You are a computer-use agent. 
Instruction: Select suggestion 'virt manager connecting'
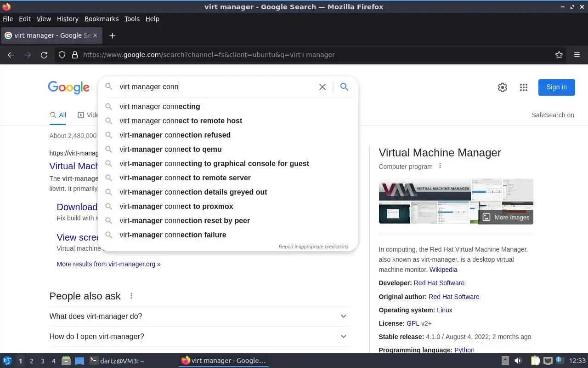(228, 106)
